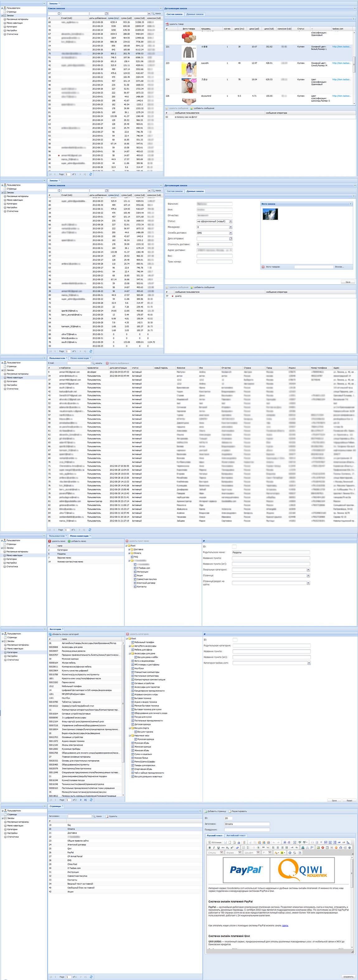Apply subscript in the editor toolbar

coord(228,848)
